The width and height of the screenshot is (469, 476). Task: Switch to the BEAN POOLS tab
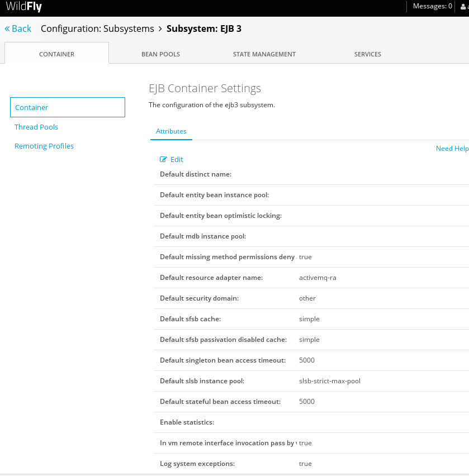coord(160,54)
